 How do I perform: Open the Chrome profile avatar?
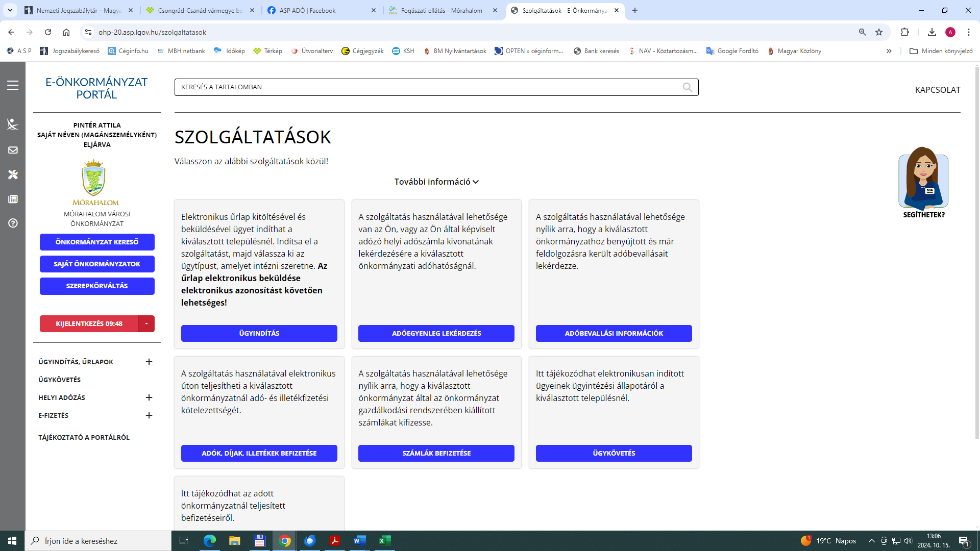[950, 32]
